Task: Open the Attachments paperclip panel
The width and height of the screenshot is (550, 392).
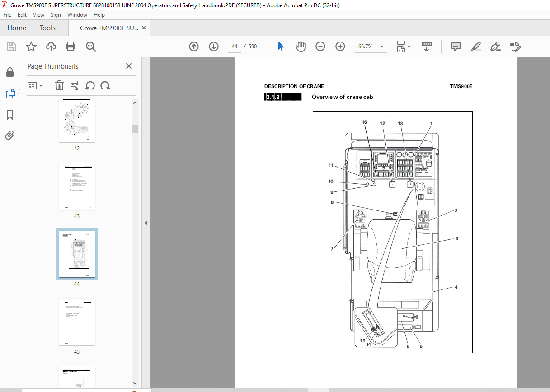Action: (x=10, y=135)
